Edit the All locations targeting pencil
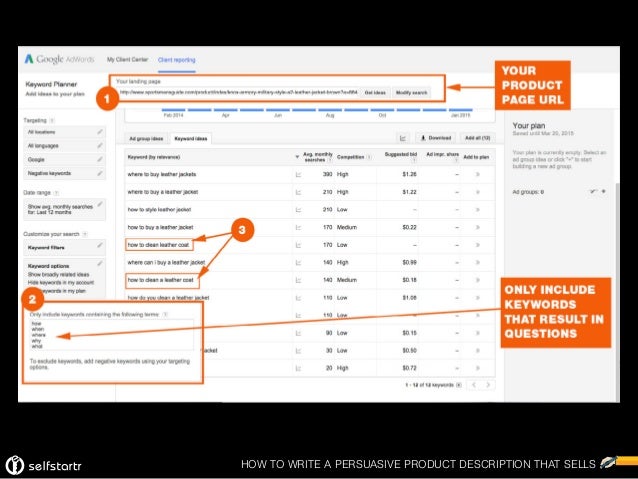 click(x=100, y=132)
